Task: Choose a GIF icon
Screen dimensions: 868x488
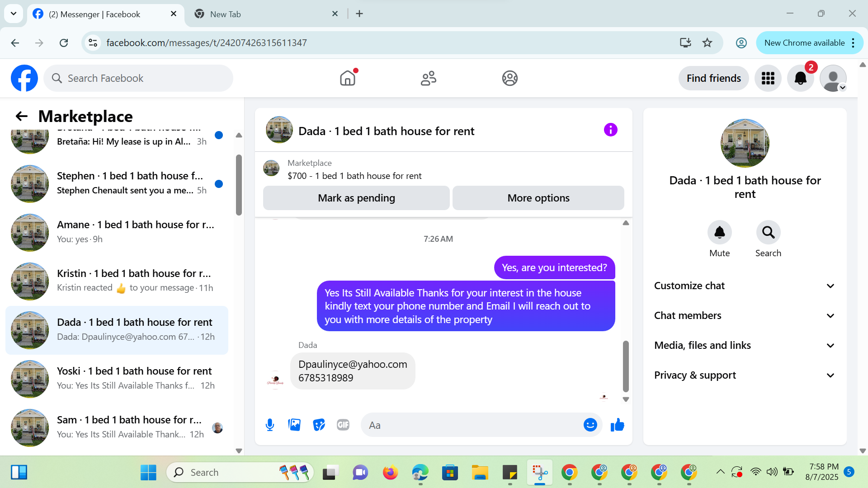Action: click(x=343, y=425)
